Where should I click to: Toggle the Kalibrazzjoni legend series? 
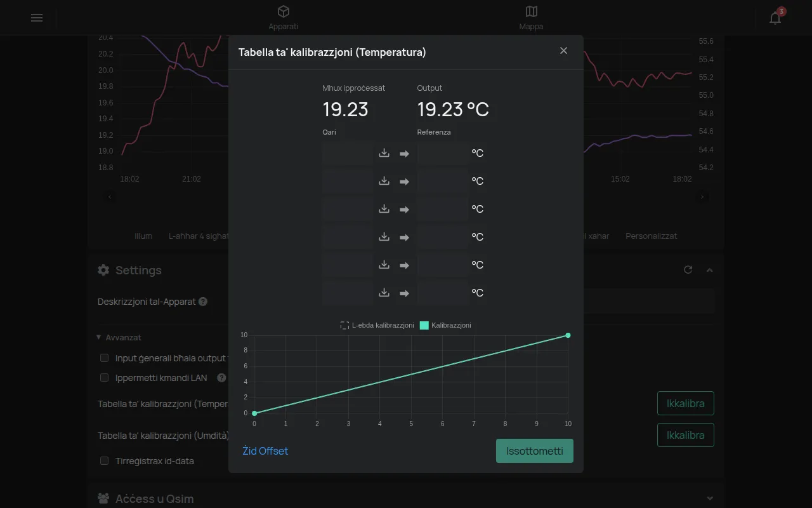tap(445, 325)
